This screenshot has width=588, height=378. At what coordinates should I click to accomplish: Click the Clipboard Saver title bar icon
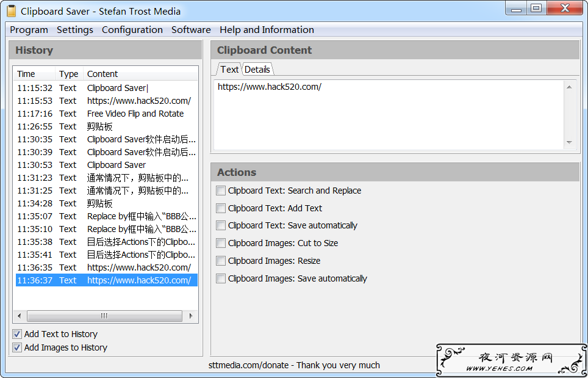coord(11,11)
